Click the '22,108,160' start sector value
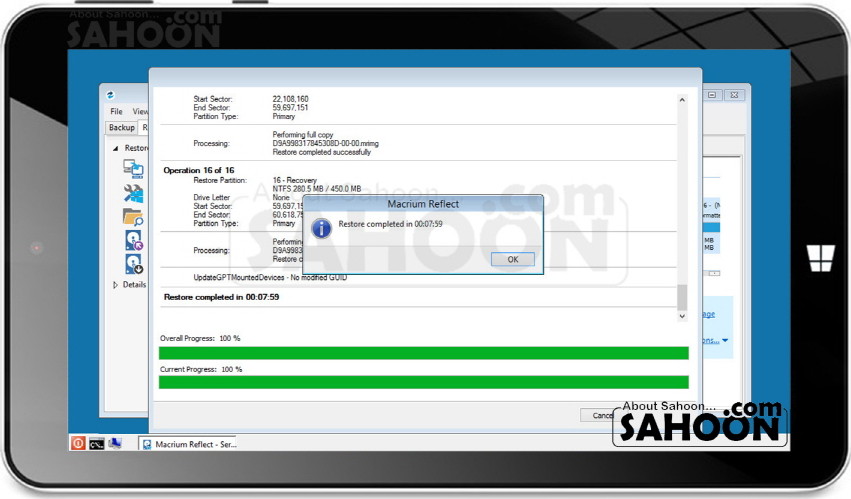This screenshot has width=851, height=499. click(x=290, y=99)
